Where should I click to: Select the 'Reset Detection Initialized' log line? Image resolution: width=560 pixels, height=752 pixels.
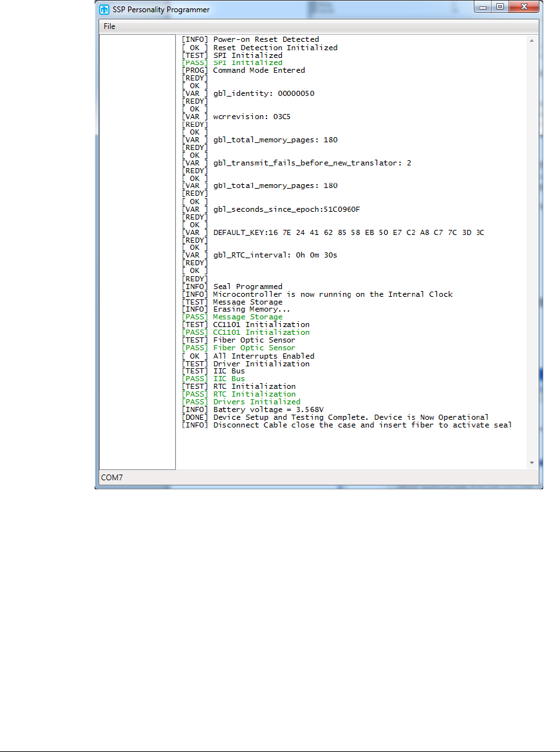click(259, 48)
